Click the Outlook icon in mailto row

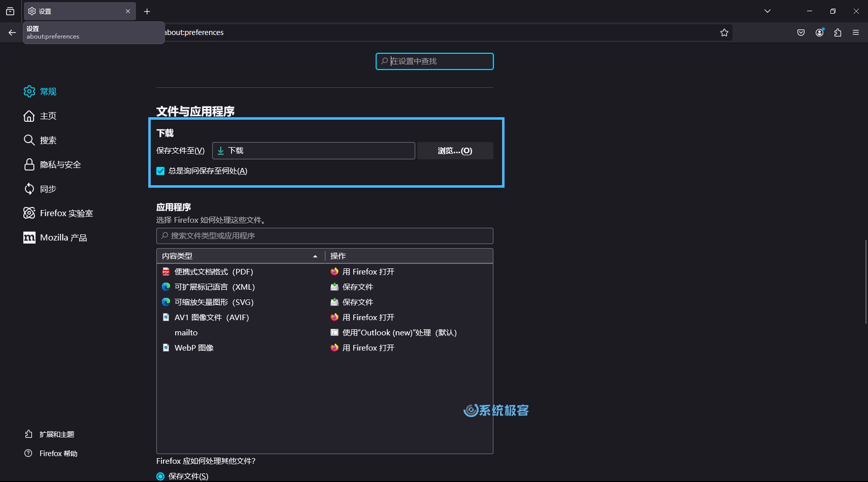(335, 332)
